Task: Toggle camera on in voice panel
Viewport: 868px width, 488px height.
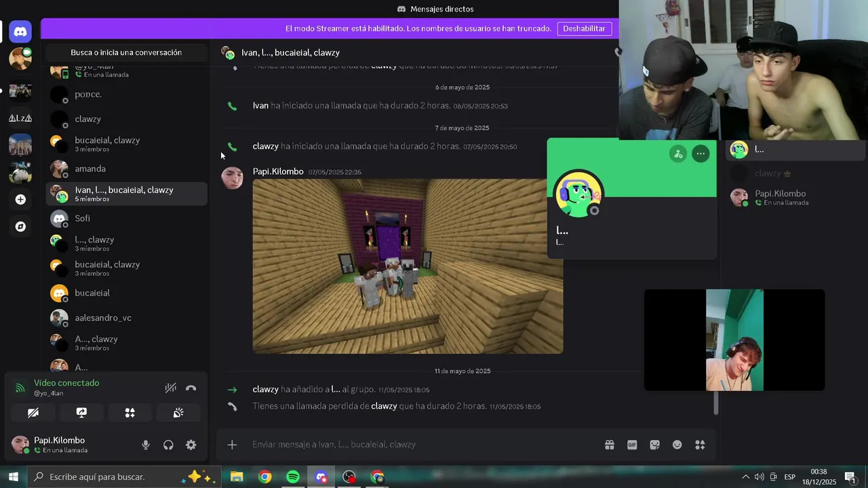Action: coord(33,412)
